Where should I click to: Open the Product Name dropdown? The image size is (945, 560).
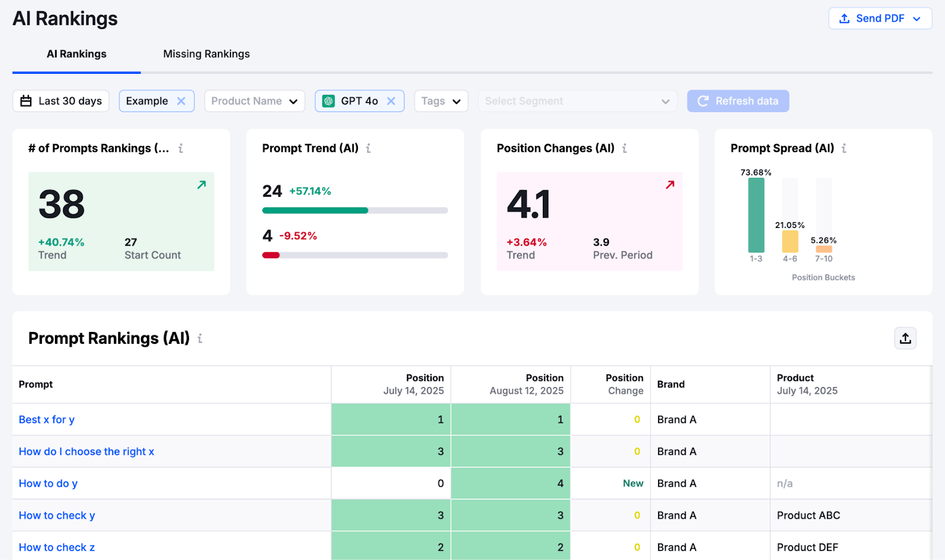pyautogui.click(x=254, y=100)
